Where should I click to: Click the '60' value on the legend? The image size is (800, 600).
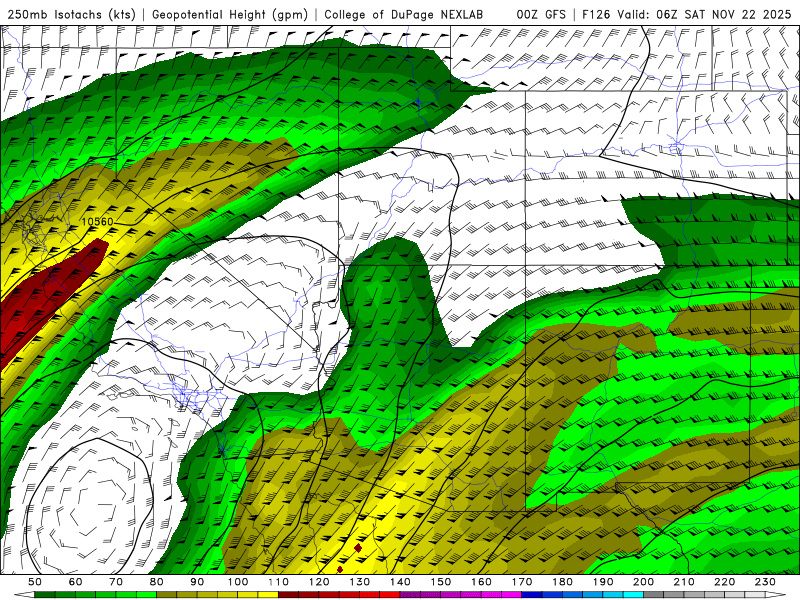[x=75, y=582]
